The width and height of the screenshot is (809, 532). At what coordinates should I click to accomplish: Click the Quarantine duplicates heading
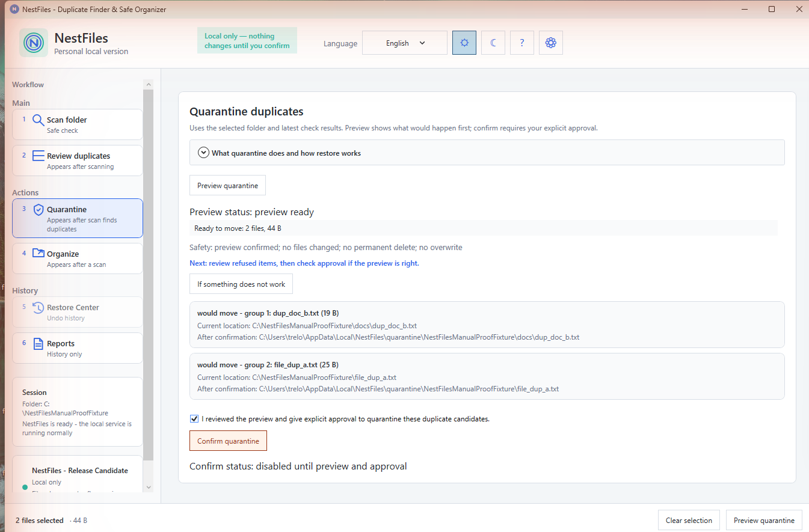pos(247,112)
